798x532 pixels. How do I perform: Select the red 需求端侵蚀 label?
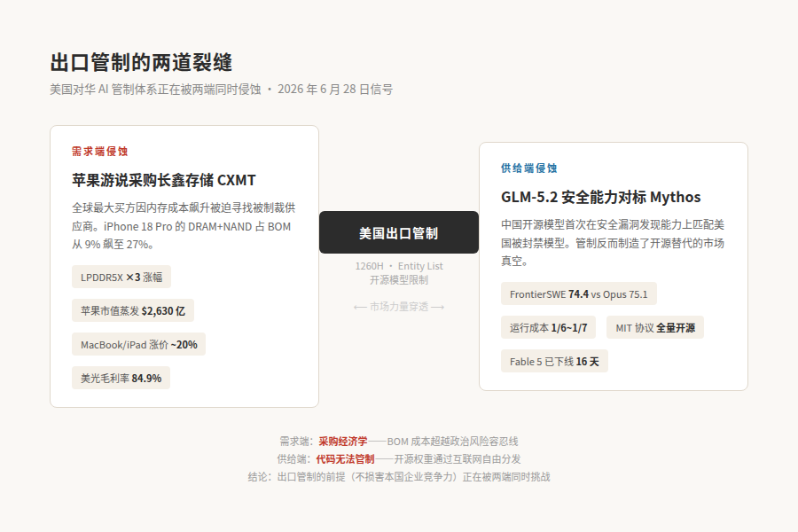[x=99, y=152]
